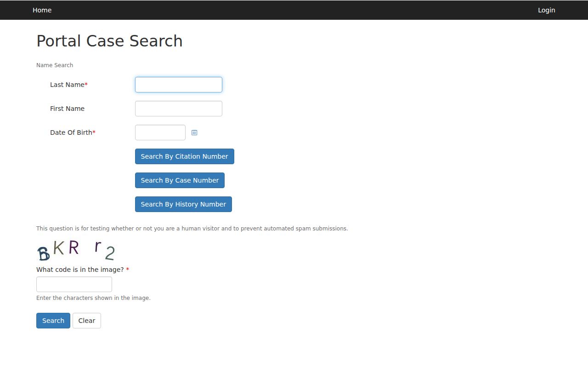Click the First Name label
This screenshot has height=368, width=588.
click(x=67, y=109)
